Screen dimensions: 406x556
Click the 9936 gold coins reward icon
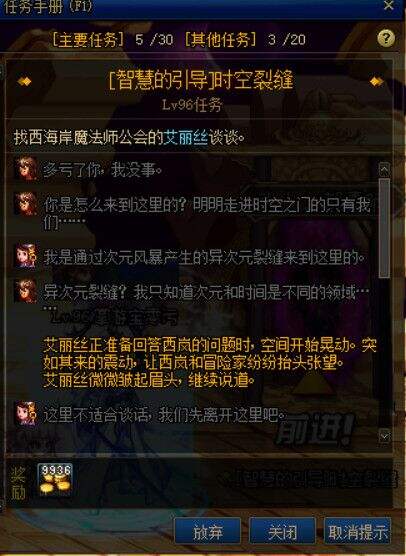[x=55, y=479]
